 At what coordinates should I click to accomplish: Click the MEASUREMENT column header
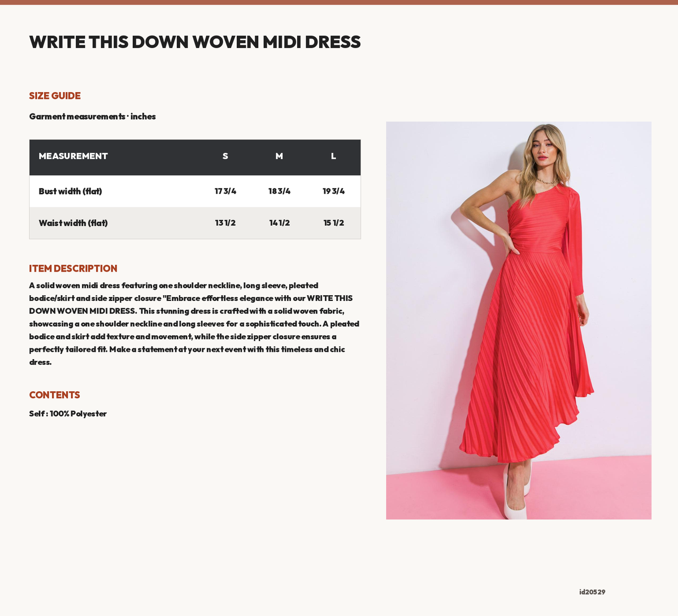pyautogui.click(x=73, y=156)
